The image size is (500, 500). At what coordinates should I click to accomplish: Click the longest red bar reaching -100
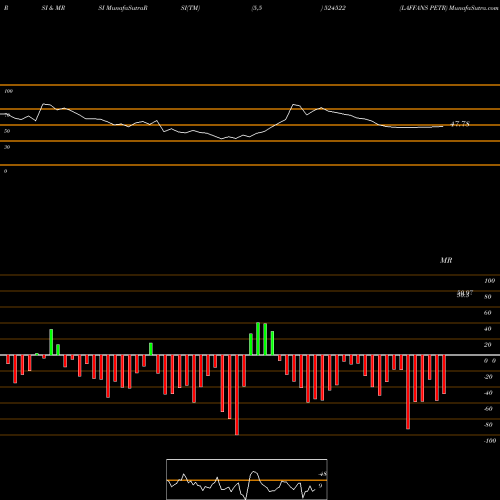(237, 395)
